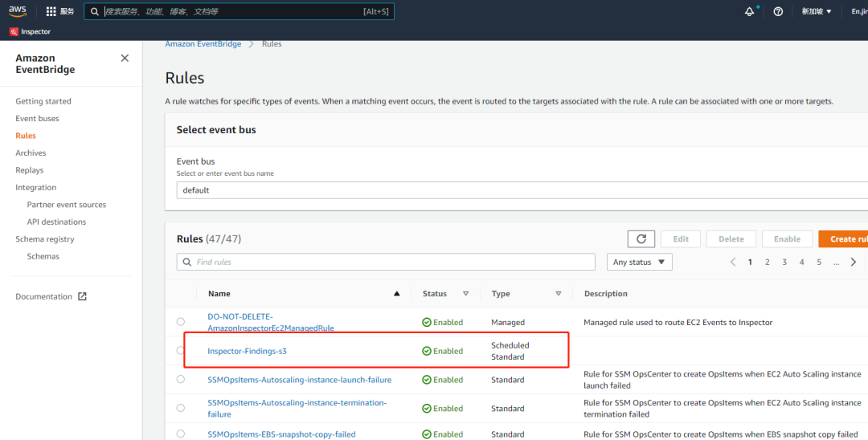The width and height of the screenshot is (868, 440).
Task: Select SSMOpsItems-Autoscaling-instance-launch-failure radio button
Action: [181, 380]
